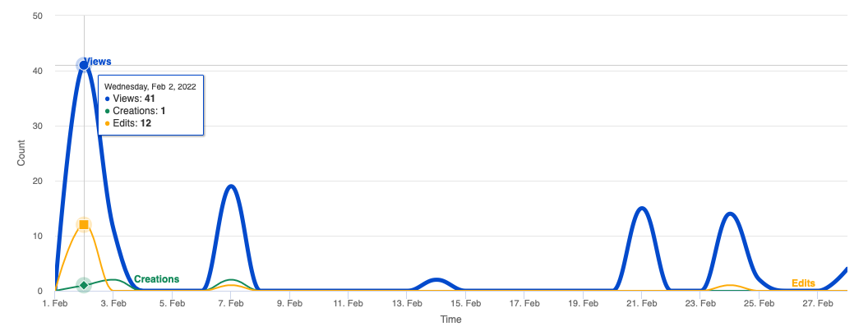Click the small Edits bump near 24 Feb
Screen dimensions: 868x331
(x=729, y=285)
